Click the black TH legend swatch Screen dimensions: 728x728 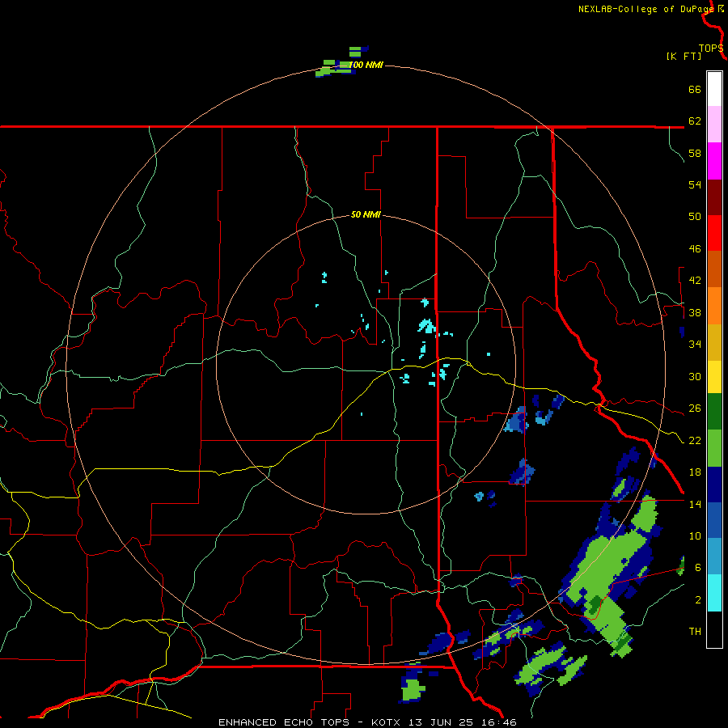(x=714, y=629)
